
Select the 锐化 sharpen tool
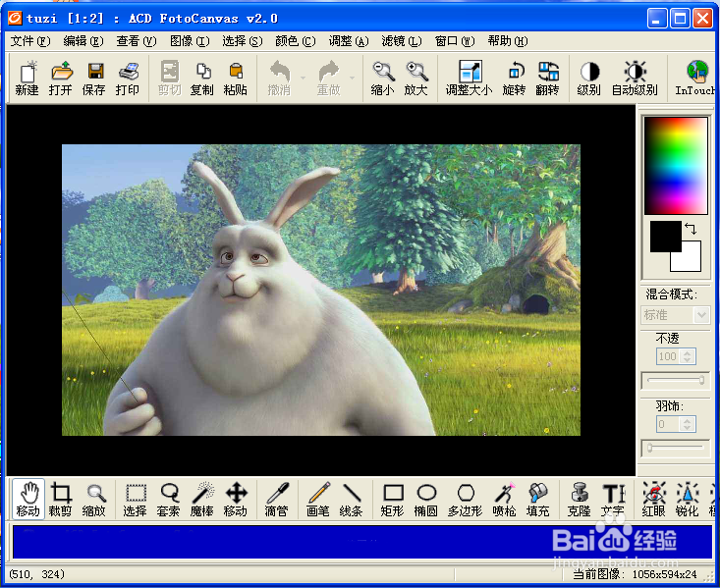coord(688,500)
